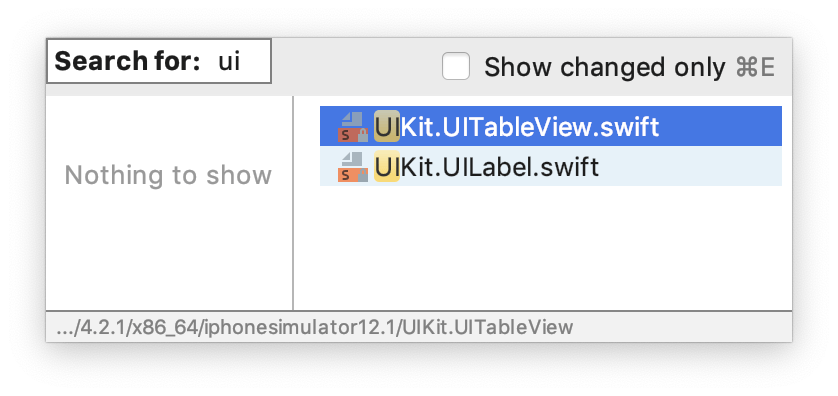
Task: Focus the Search for field containing ui
Action: tap(159, 61)
